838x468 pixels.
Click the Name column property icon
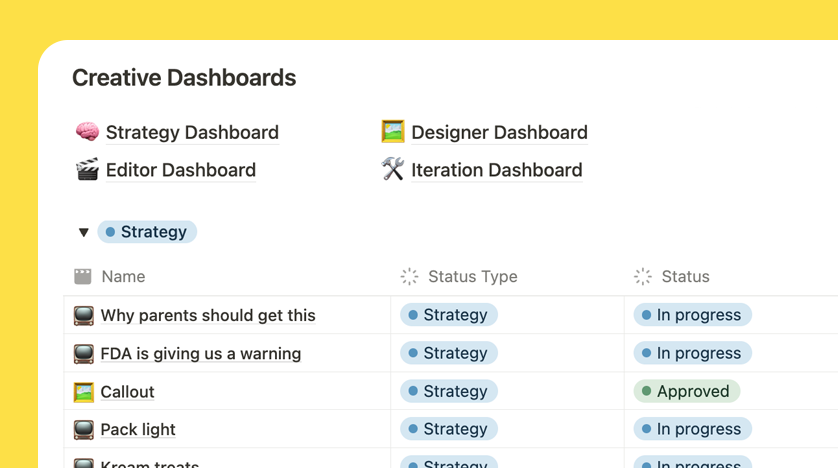click(83, 277)
